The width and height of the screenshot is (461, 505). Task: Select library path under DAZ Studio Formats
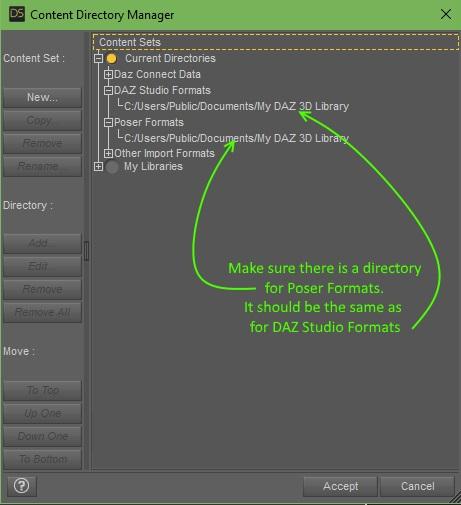tap(236, 106)
